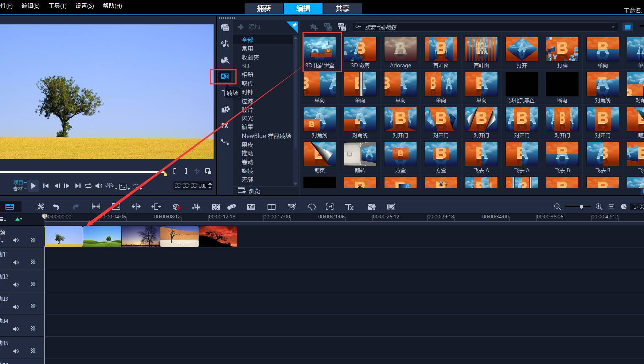644x364 pixels.
Task: Open the FX filter library
Action: (225, 126)
